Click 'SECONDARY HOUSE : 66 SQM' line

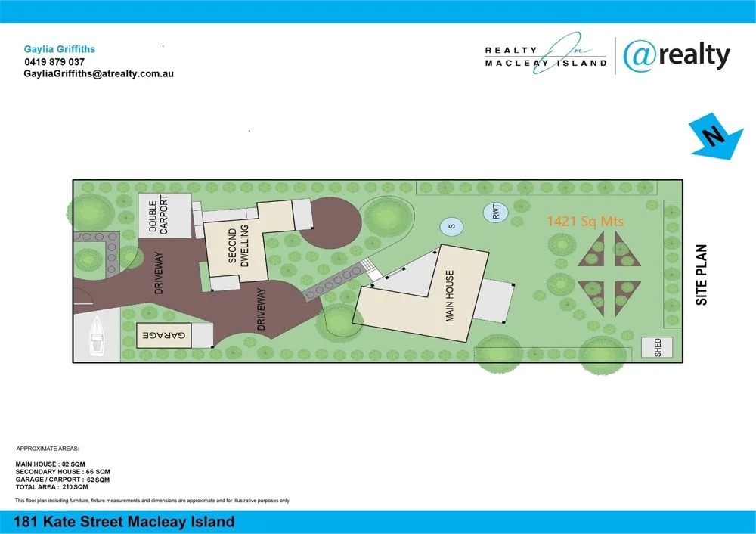[63, 472]
